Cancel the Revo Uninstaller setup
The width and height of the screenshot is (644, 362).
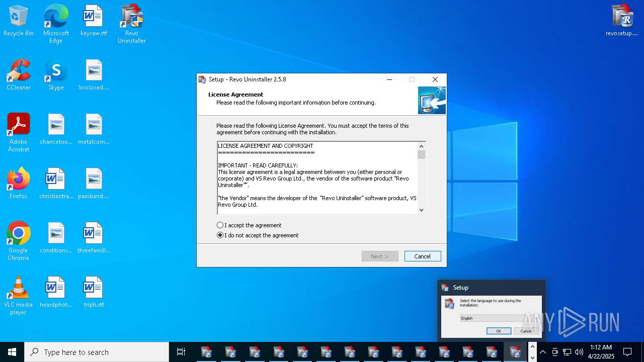(423, 256)
